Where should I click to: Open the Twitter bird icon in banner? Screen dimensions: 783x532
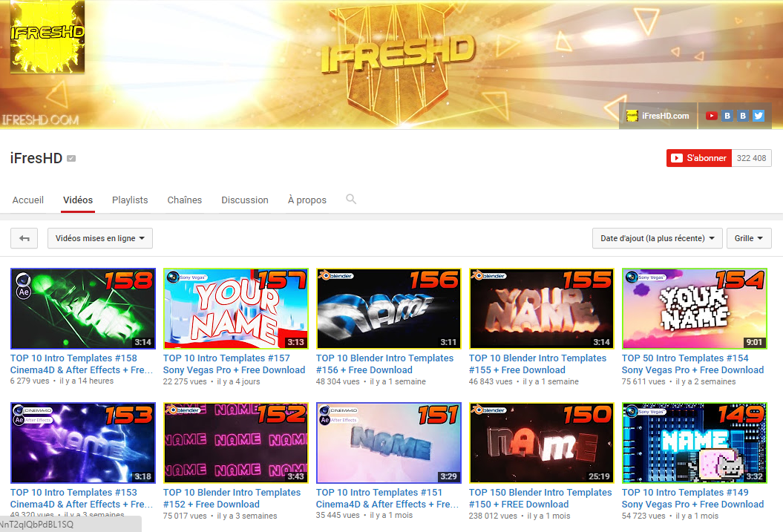759,116
